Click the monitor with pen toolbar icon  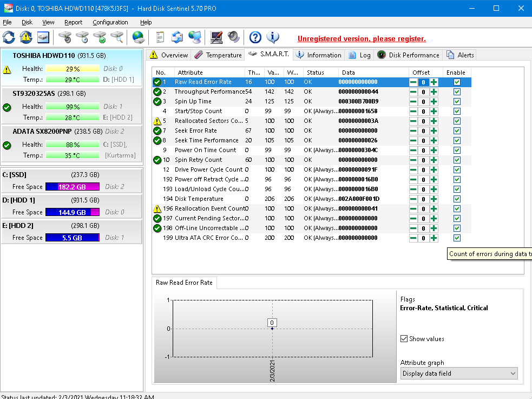coord(216,37)
